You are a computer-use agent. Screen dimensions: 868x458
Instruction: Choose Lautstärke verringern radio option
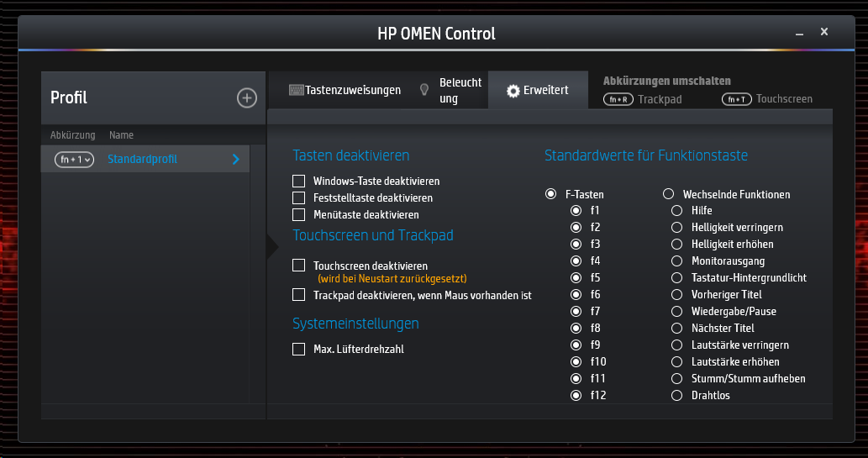pyautogui.click(x=676, y=345)
